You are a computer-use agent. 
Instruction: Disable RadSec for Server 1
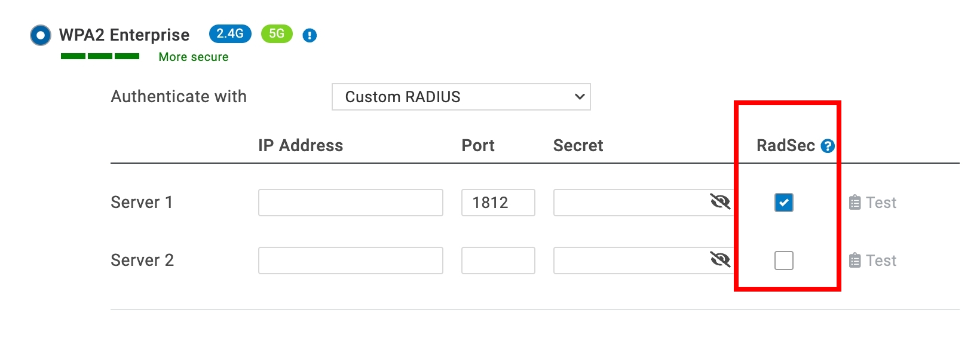pos(784,203)
